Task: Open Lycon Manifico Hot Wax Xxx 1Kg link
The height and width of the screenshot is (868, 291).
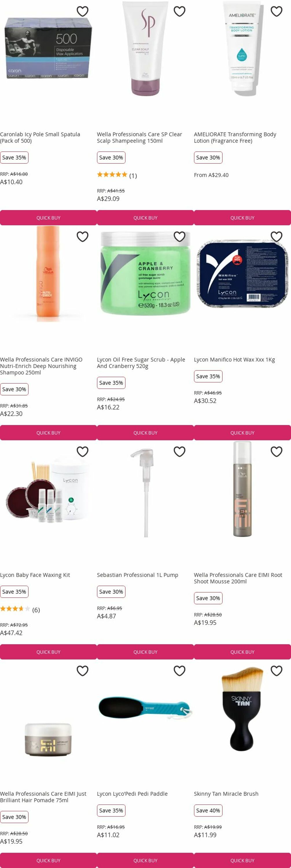Action: click(234, 360)
